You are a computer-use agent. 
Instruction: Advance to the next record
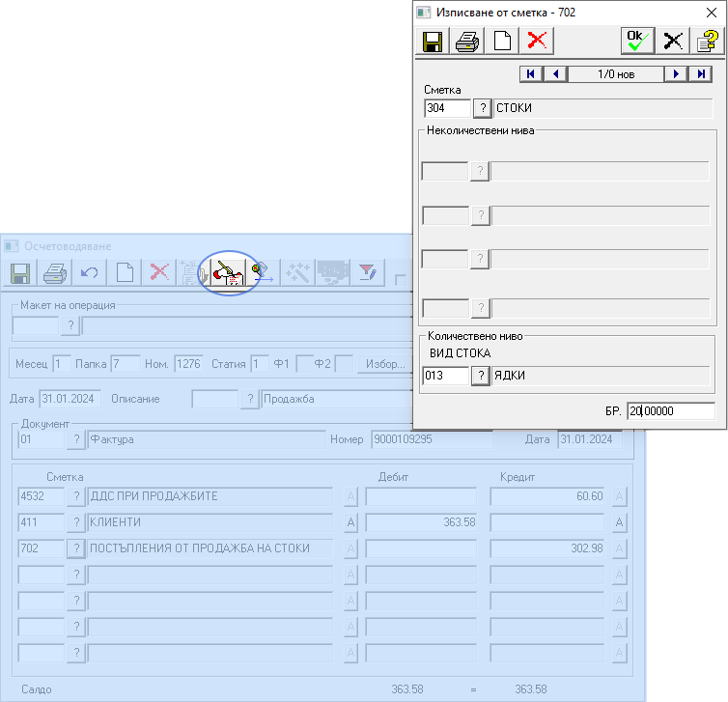677,74
